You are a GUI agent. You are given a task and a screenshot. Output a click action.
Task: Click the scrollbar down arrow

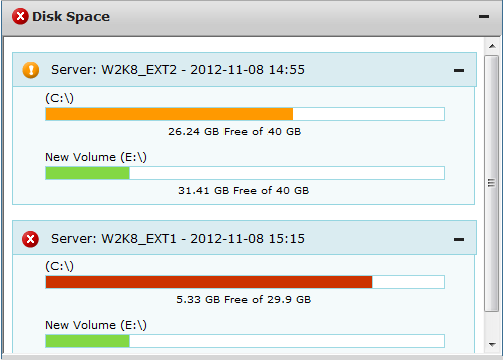tap(492, 345)
